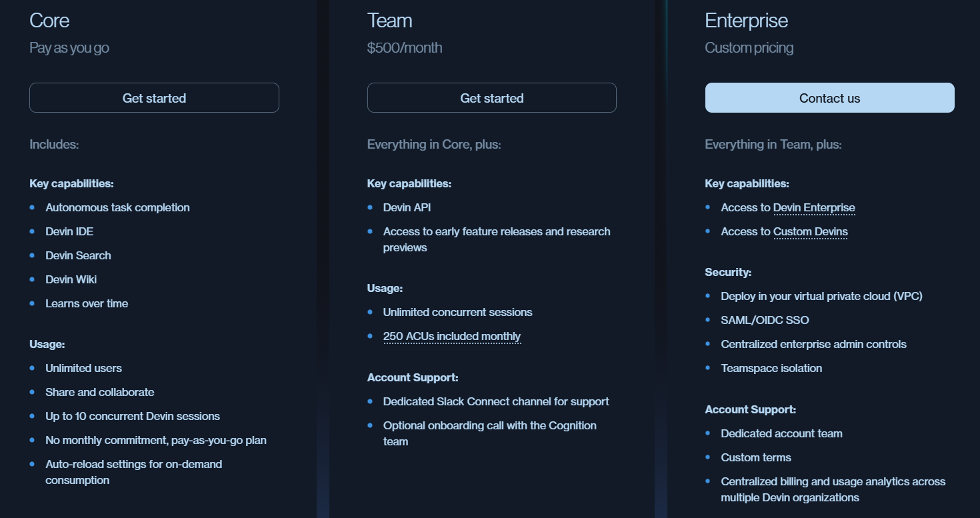980x518 pixels.
Task: Click Account Support heading in Enterprise column
Action: click(x=751, y=409)
